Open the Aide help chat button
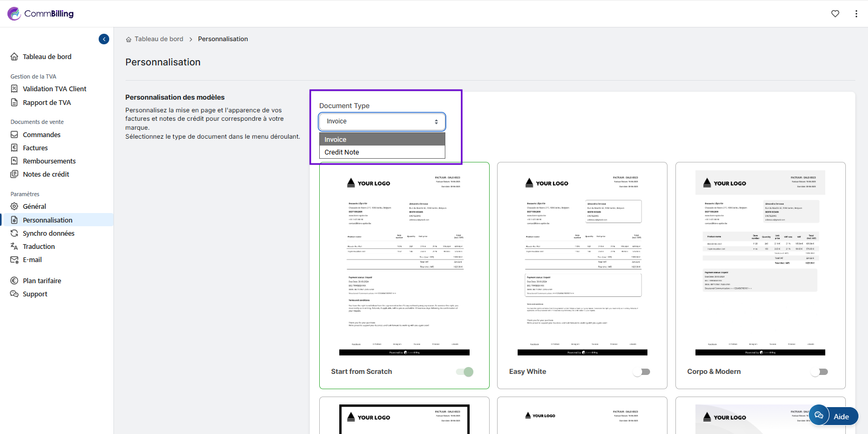 pyautogui.click(x=834, y=416)
